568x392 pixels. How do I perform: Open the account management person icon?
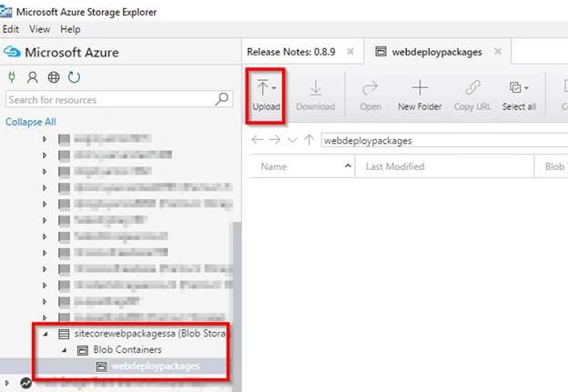[x=33, y=77]
